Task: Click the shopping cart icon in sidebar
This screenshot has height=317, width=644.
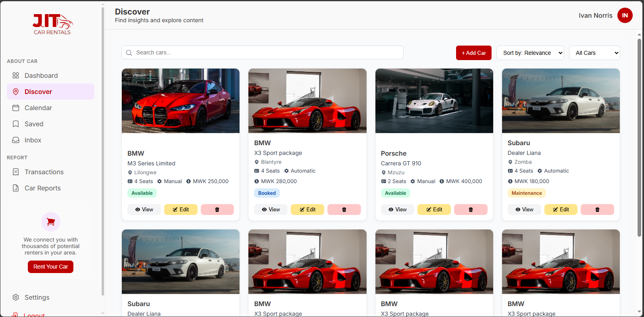Action: [51, 222]
